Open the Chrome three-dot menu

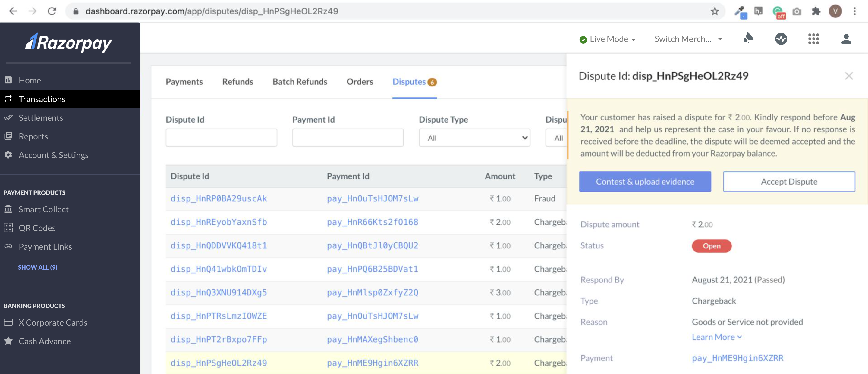tap(854, 11)
